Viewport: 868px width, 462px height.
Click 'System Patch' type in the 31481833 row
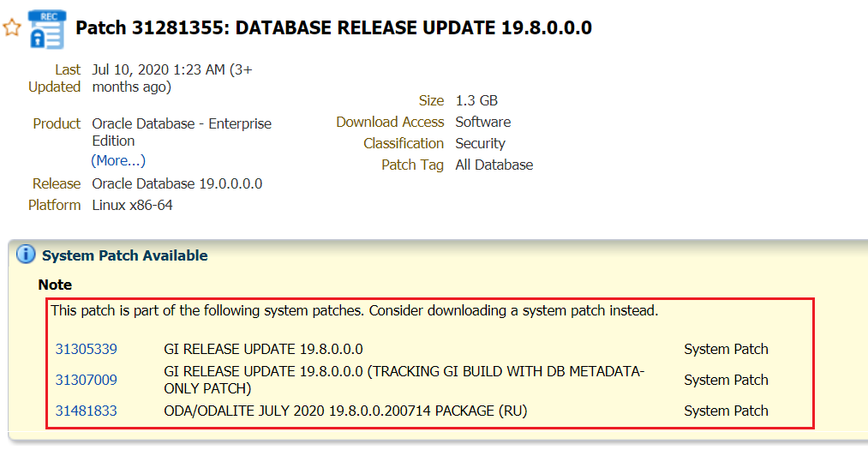(727, 411)
